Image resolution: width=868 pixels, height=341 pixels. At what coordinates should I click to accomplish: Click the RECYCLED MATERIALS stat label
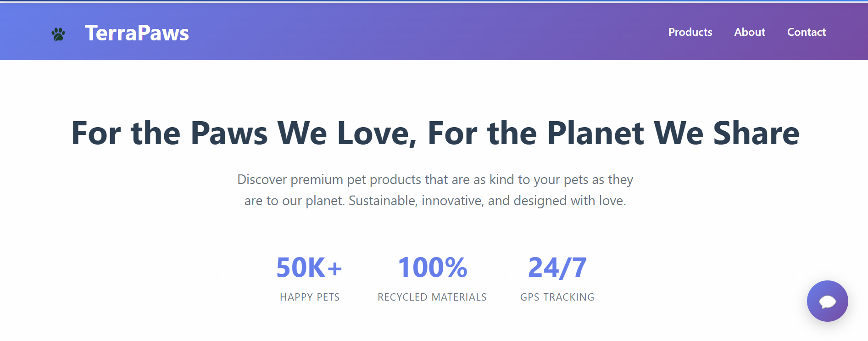click(432, 297)
